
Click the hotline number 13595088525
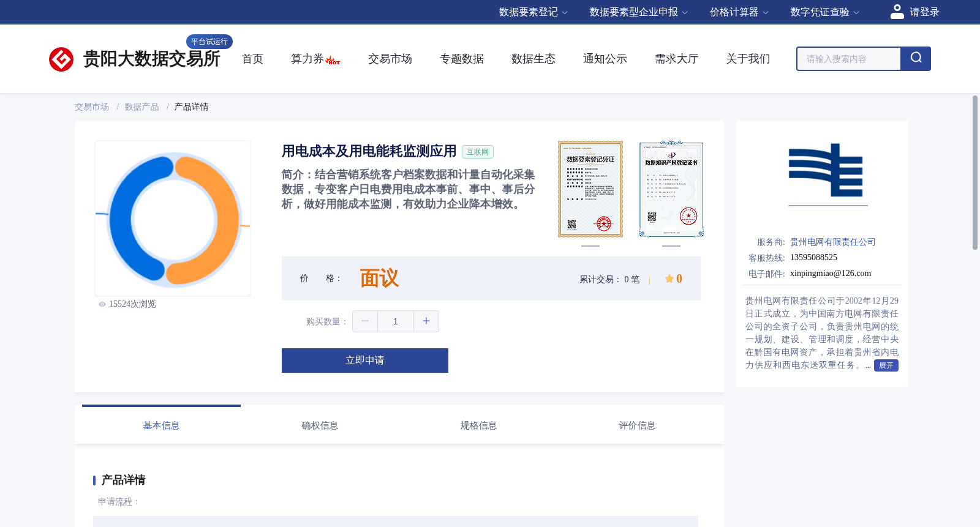point(813,258)
